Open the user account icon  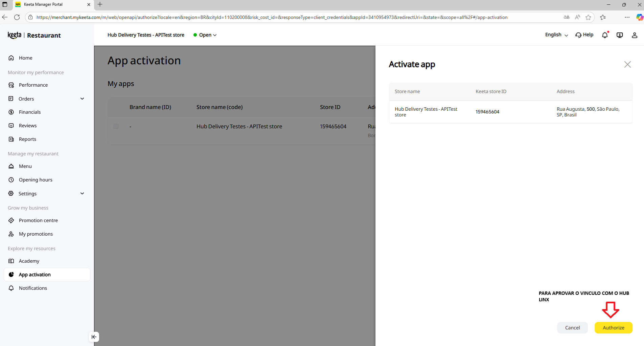635,35
